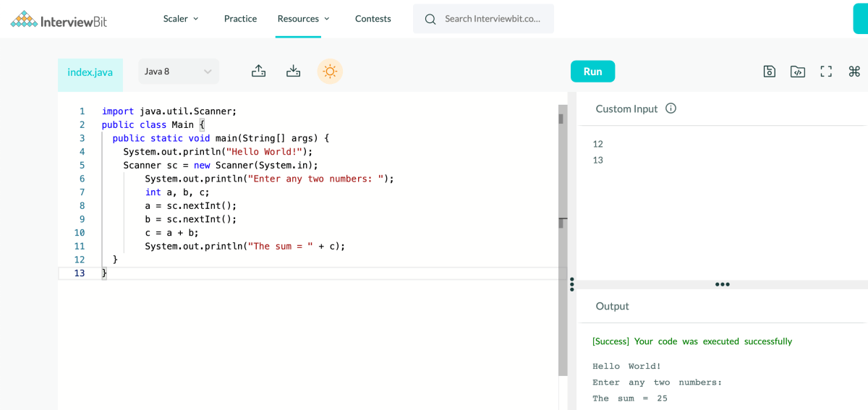Click the 'int a, b, c;' line
The image size is (868, 410).
click(x=177, y=192)
